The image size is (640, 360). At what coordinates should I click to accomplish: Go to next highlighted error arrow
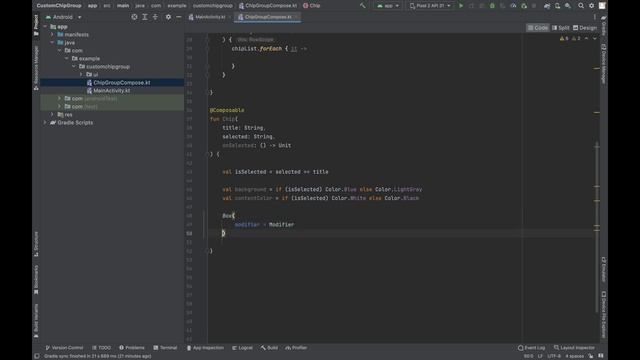tap(594, 38)
